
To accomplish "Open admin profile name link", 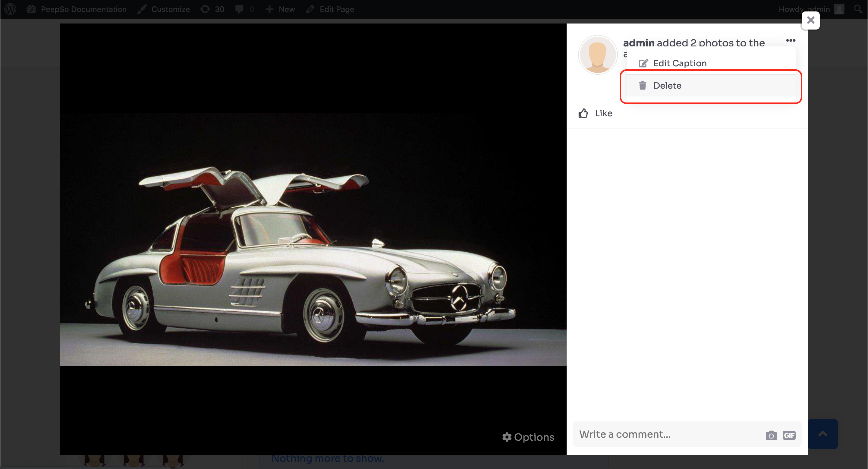I will [639, 43].
